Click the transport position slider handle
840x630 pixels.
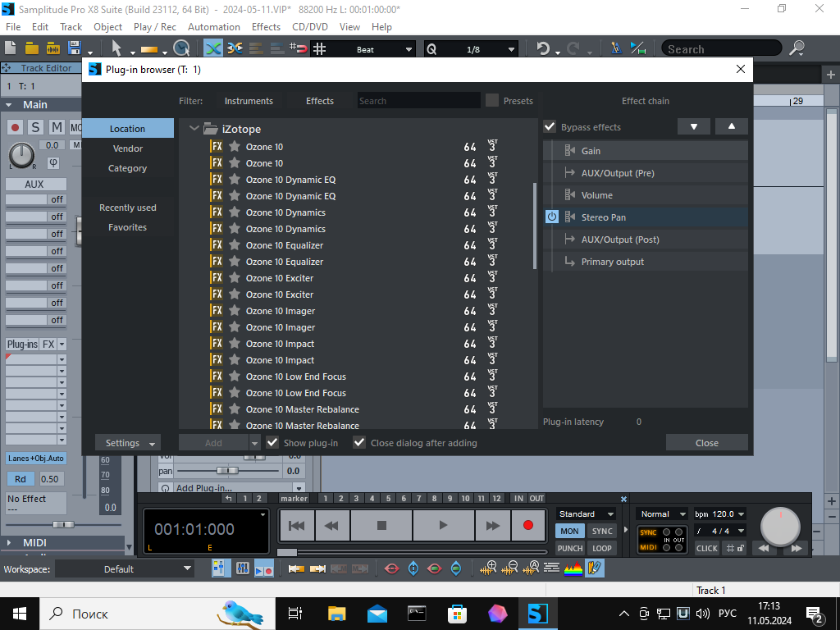(x=286, y=552)
